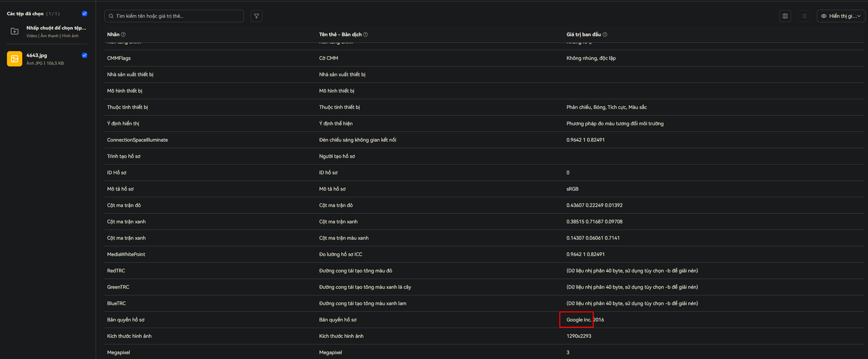Select the Thuộc tính thiết bị label cell
The image size is (868, 359).
[127, 107]
